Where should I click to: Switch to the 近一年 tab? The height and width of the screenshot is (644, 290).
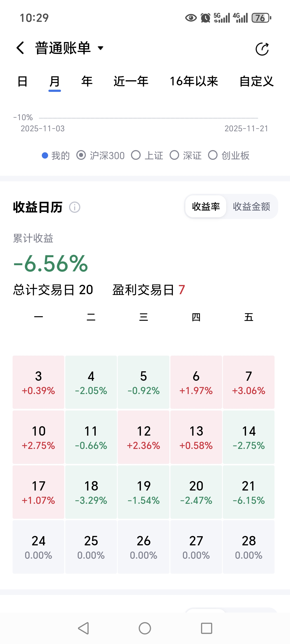tap(131, 81)
